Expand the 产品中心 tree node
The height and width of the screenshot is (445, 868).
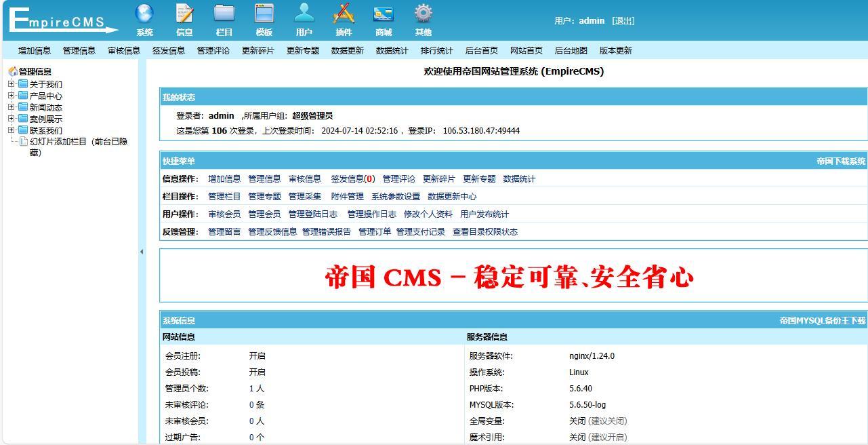(11, 96)
